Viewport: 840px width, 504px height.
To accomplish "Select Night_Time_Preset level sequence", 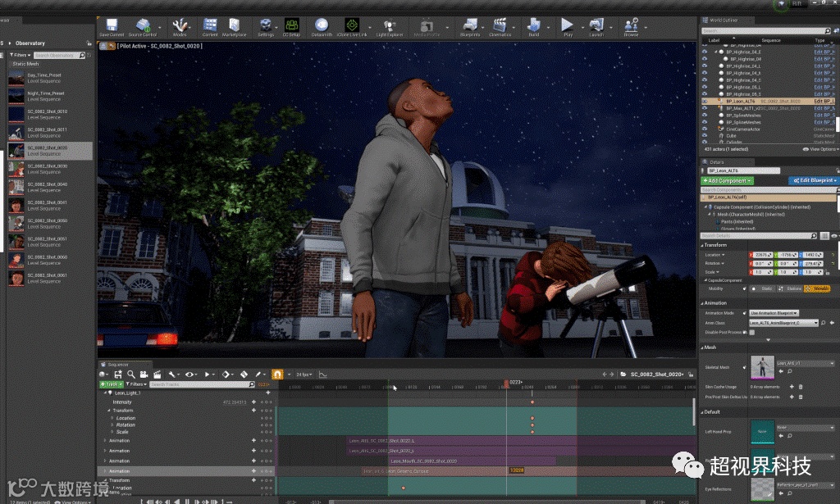I will tap(50, 96).
